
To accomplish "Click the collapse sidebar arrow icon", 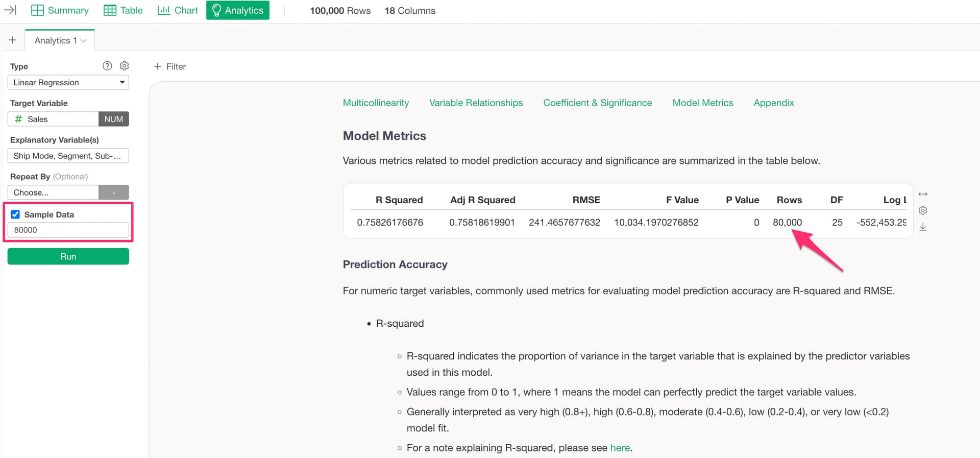I will click(x=10, y=10).
